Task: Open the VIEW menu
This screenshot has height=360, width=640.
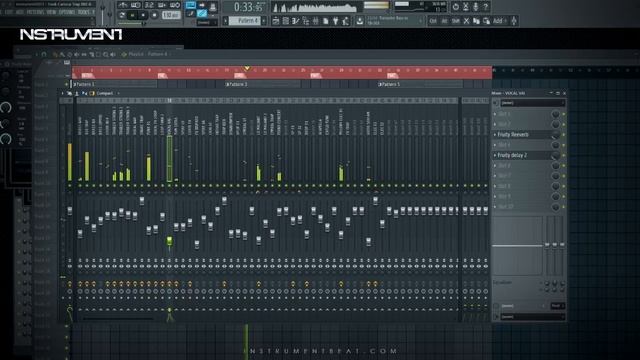Action: pos(51,12)
